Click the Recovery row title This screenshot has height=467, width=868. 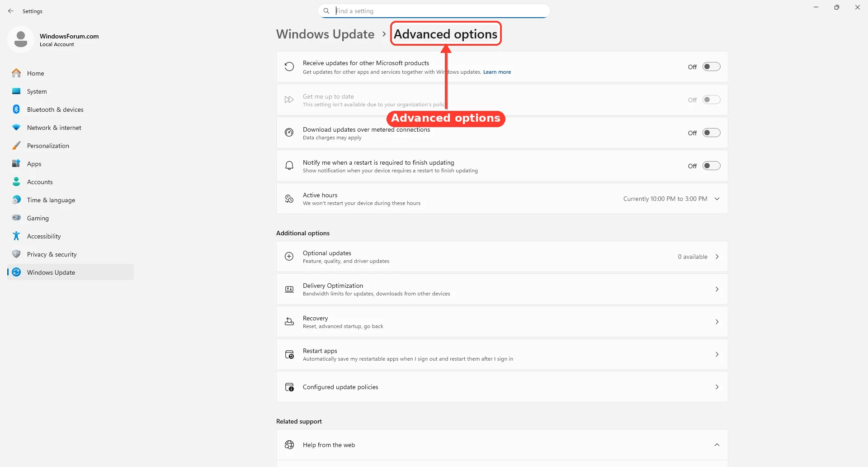click(315, 318)
